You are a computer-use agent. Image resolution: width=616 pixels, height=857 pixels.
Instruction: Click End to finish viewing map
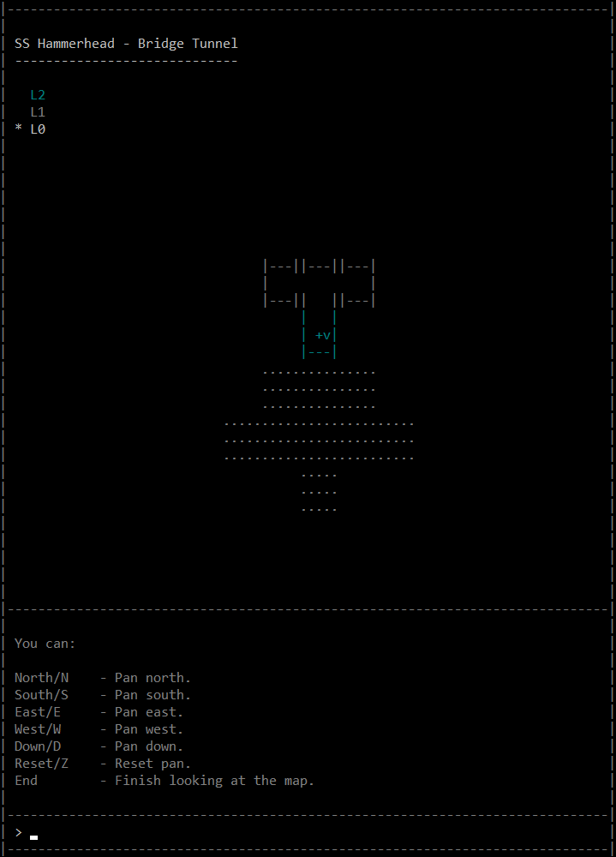[x=26, y=781]
